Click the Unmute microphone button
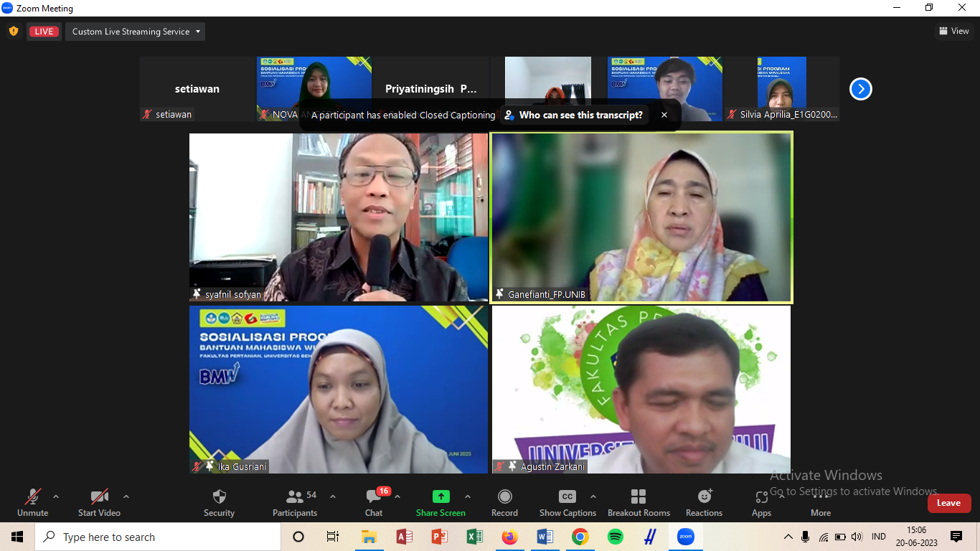Image resolution: width=980 pixels, height=551 pixels. coord(32,503)
